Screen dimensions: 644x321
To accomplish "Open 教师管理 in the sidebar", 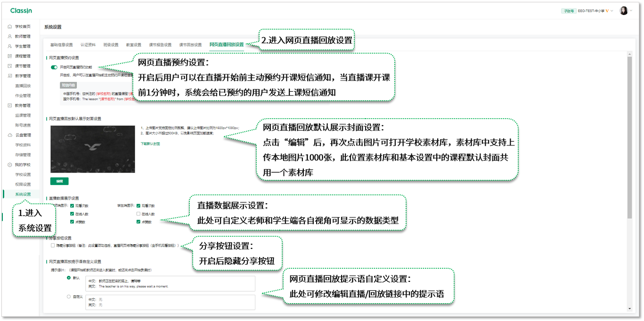I will (23, 36).
